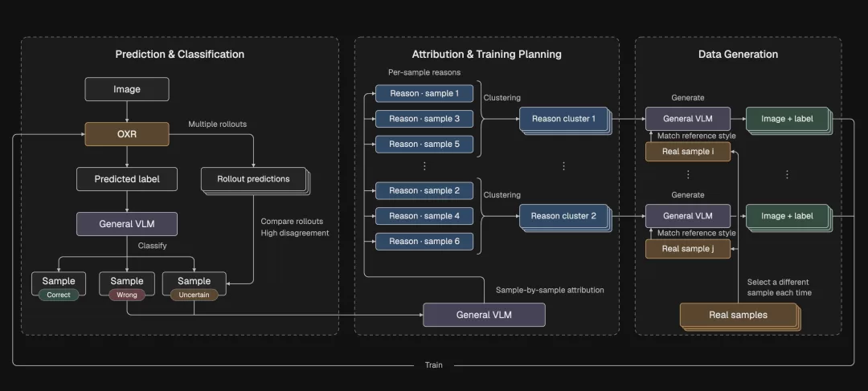Click the Uncertain sample badge
The image size is (868, 391).
(194, 295)
